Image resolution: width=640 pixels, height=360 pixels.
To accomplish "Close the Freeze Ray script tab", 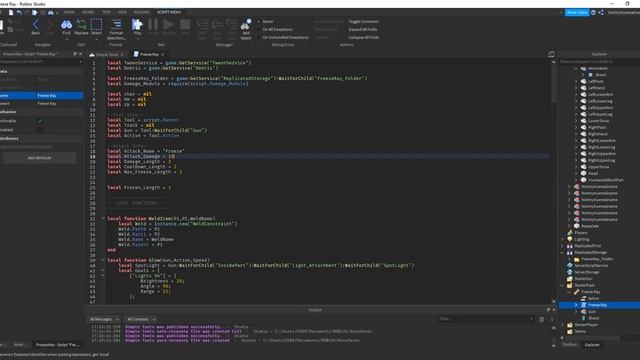I will pyautogui.click(x=163, y=54).
